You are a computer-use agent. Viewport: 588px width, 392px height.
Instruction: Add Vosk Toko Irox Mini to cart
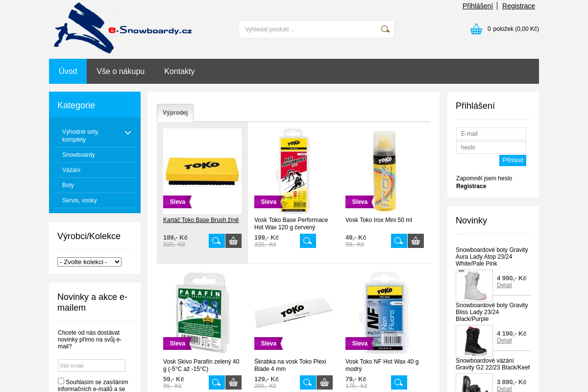(416, 241)
